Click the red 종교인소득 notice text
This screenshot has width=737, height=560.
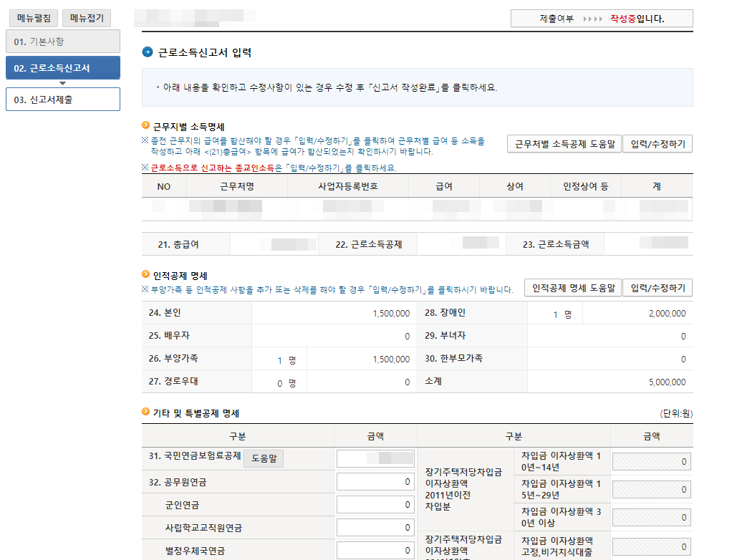pyautogui.click(x=213, y=168)
